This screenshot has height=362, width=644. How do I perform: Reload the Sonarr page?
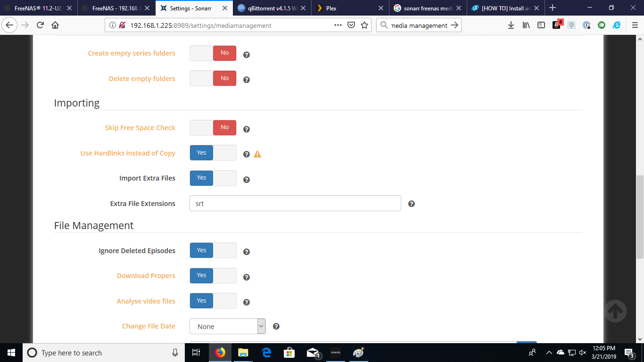click(40, 25)
